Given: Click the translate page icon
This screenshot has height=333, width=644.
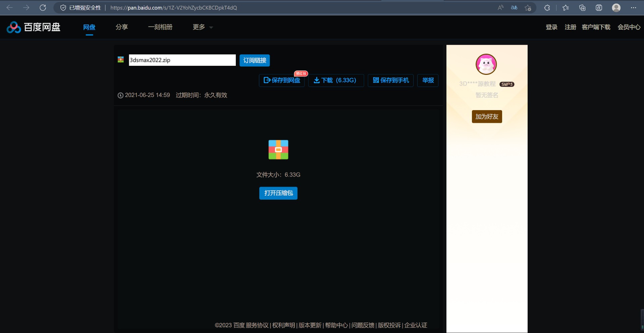Looking at the screenshot, I should (x=514, y=7).
